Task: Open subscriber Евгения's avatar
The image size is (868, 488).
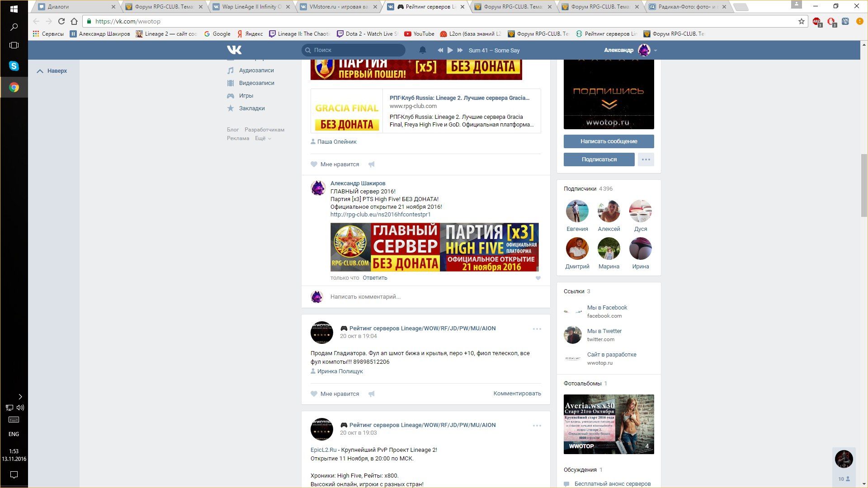Action: tap(577, 211)
